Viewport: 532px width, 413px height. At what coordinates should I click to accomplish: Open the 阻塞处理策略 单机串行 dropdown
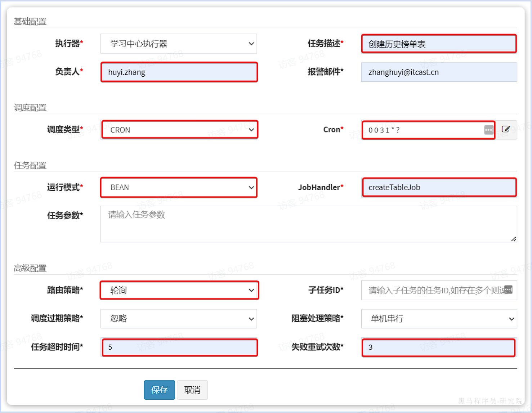tap(439, 319)
